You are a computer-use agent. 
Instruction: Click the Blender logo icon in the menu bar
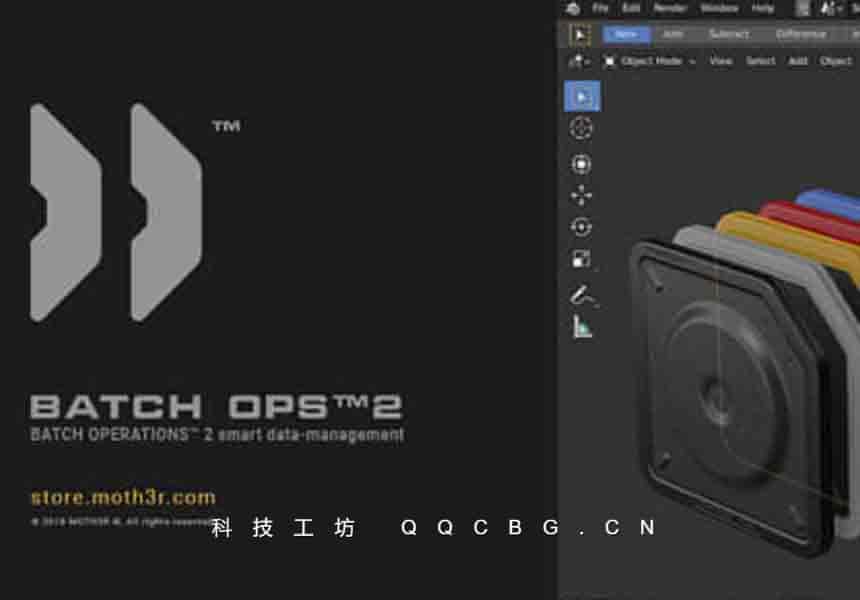573,8
